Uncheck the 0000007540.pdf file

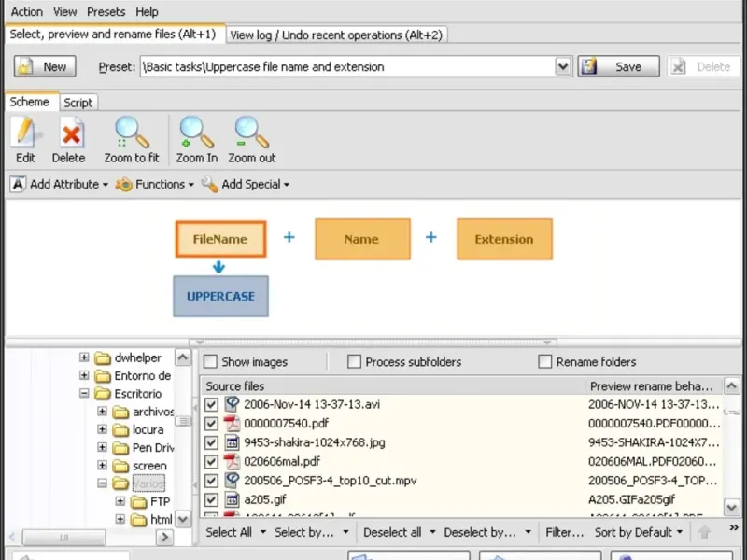click(211, 424)
